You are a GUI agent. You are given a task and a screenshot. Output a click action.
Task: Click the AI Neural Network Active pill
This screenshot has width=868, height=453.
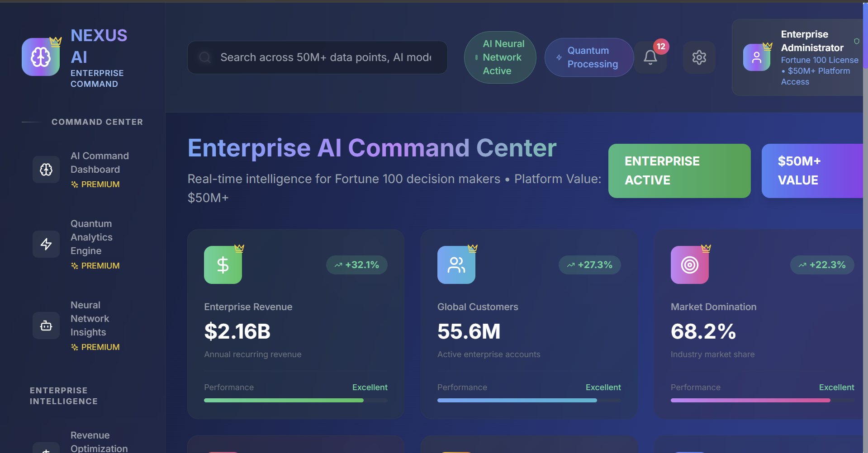tap(500, 57)
